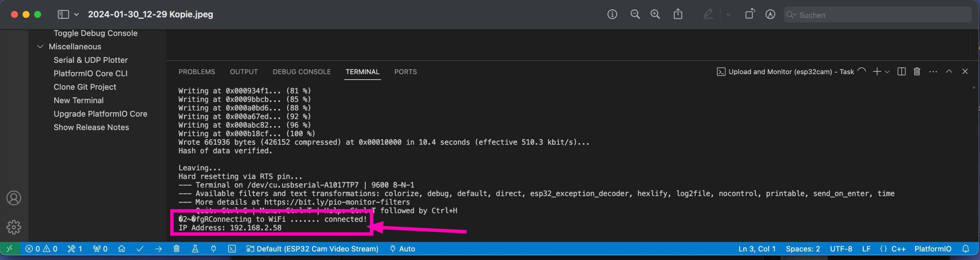Open errors and warnings count in status bar

[x=41, y=249]
